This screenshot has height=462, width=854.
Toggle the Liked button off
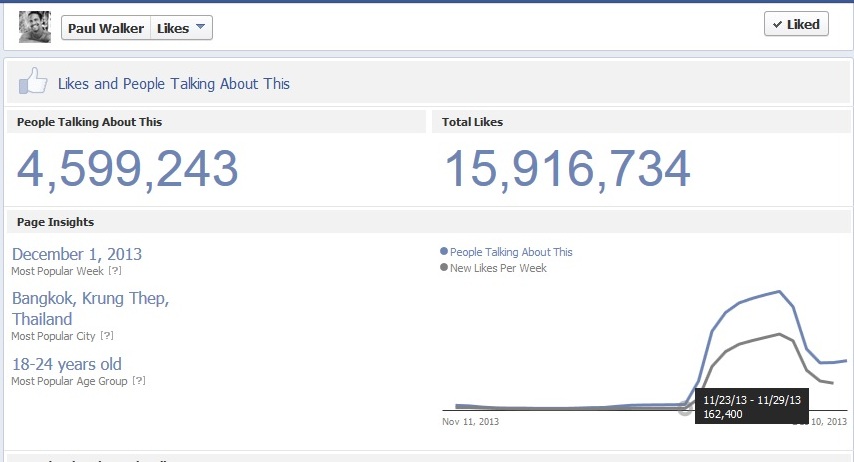pos(796,25)
